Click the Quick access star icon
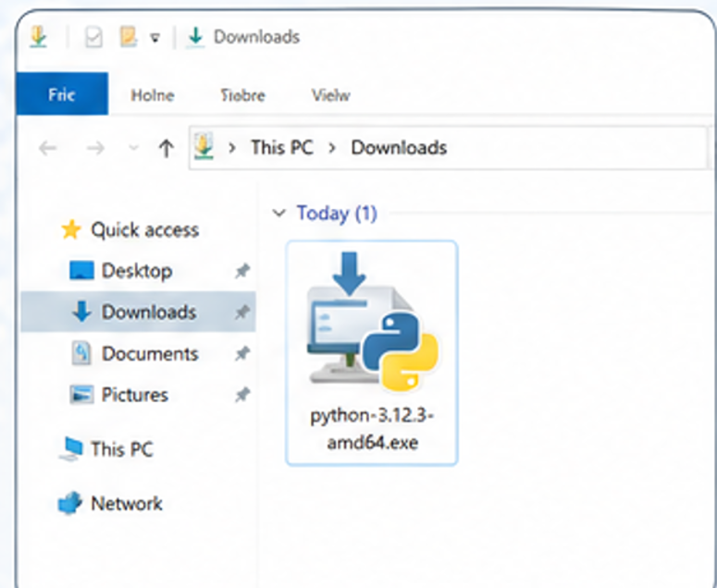The width and height of the screenshot is (717, 588). [71, 229]
